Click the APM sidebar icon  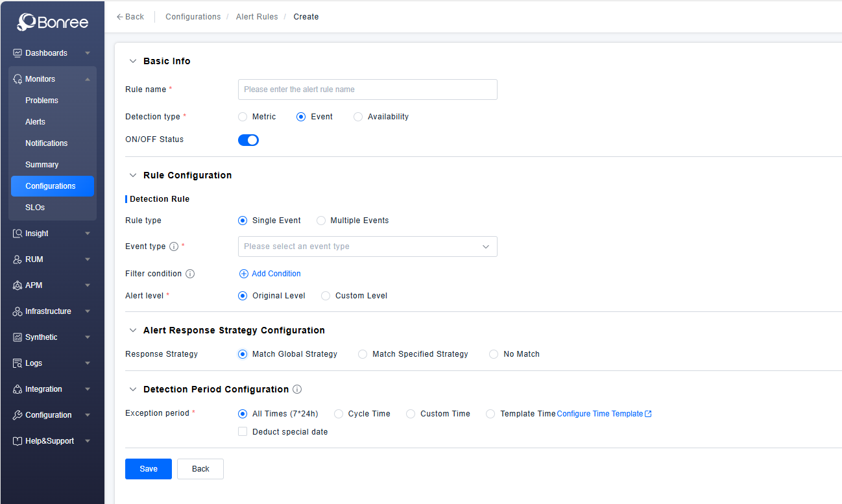18,285
